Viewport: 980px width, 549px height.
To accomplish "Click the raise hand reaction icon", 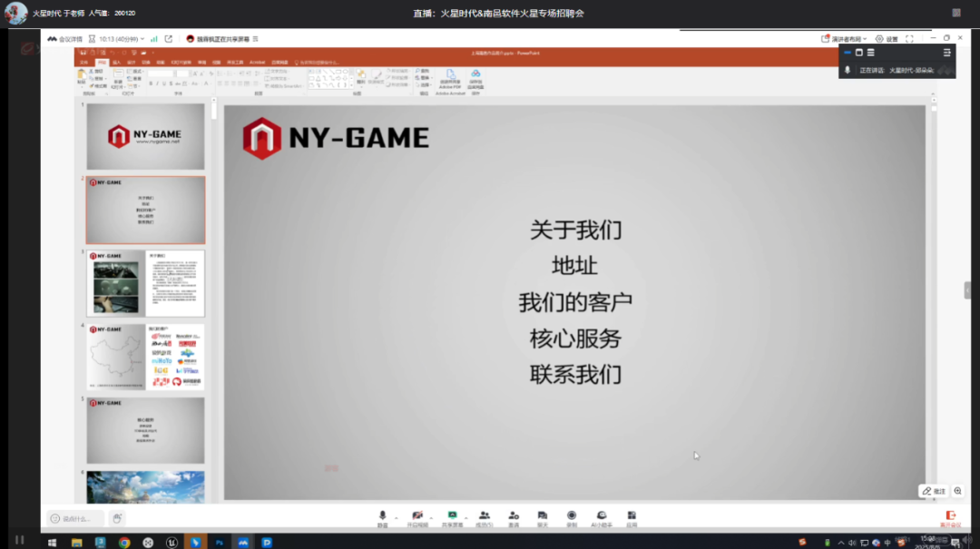I will coord(117,518).
